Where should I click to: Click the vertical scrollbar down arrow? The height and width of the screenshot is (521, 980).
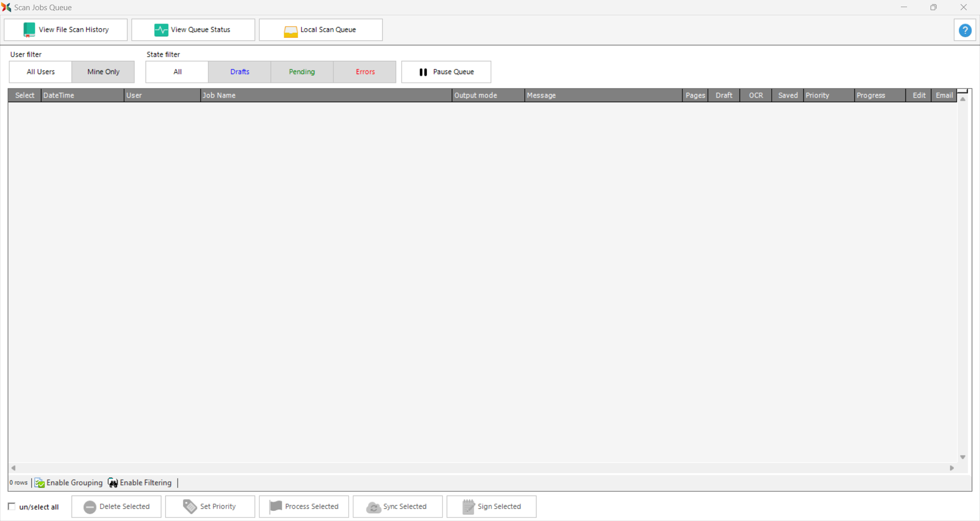963,457
